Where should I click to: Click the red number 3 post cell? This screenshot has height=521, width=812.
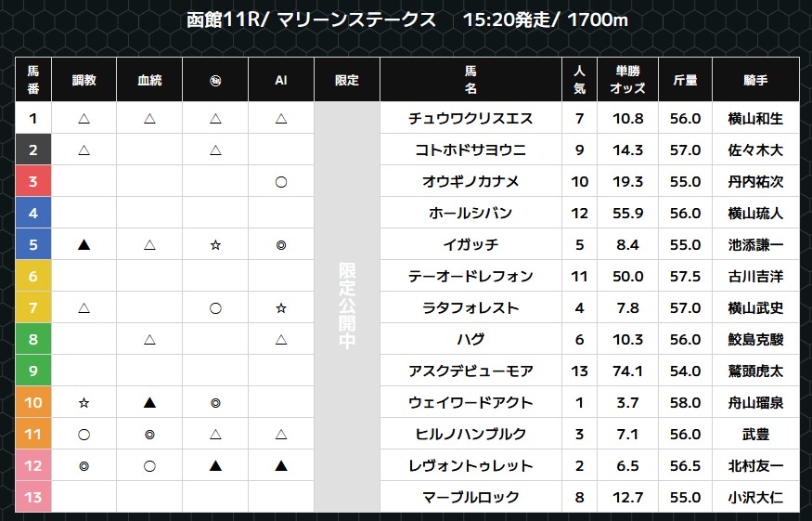click(x=33, y=181)
